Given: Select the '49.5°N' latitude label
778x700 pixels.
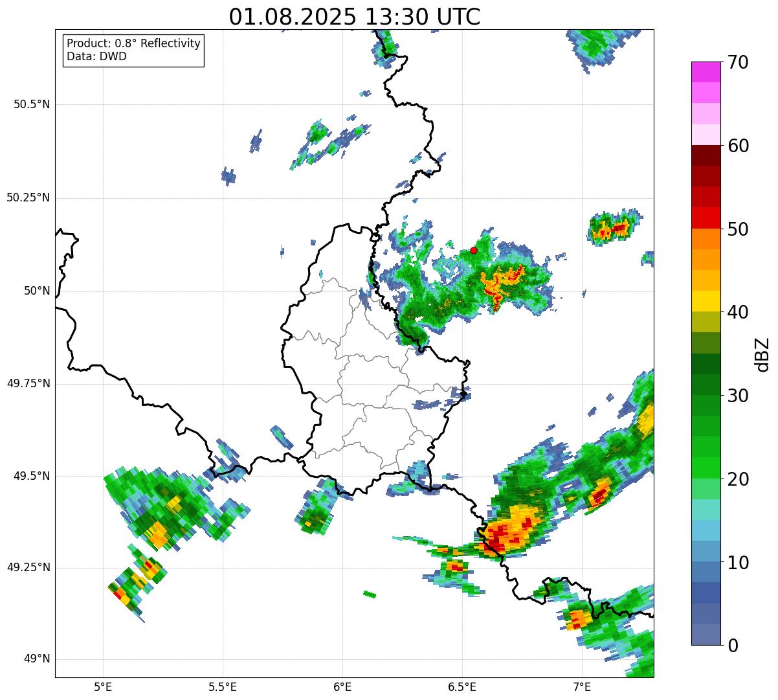Looking at the screenshot, I should point(32,476).
